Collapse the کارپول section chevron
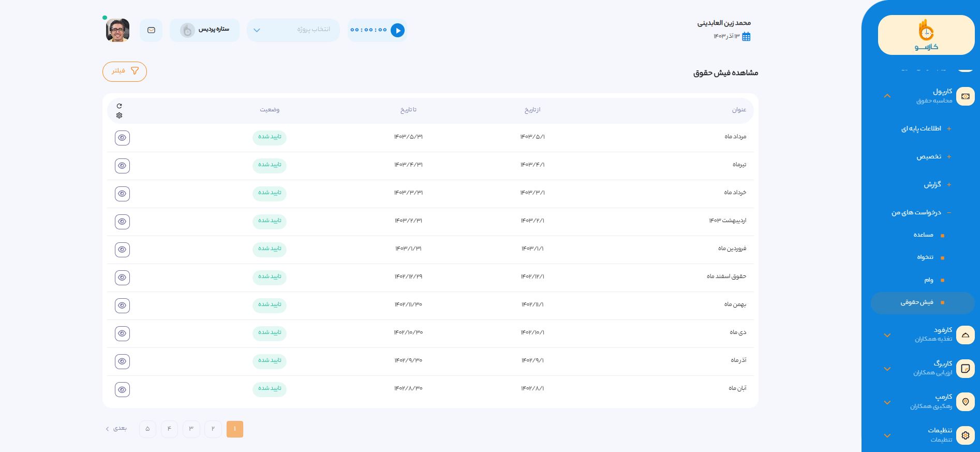 [887, 96]
